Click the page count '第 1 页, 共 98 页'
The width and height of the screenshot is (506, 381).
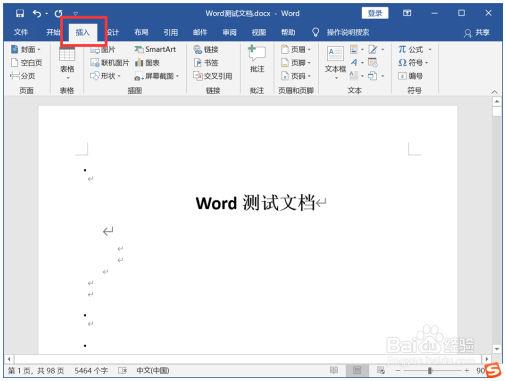[36, 371]
